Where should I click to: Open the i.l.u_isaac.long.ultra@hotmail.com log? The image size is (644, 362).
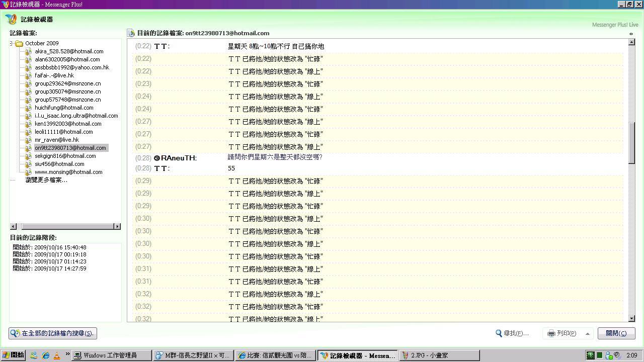76,116
